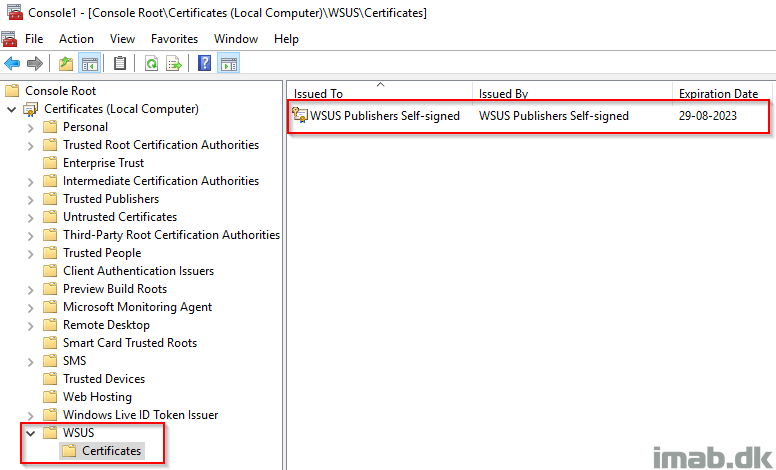This screenshot has width=776, height=470.
Task: Open the Action menu
Action: coord(76,39)
